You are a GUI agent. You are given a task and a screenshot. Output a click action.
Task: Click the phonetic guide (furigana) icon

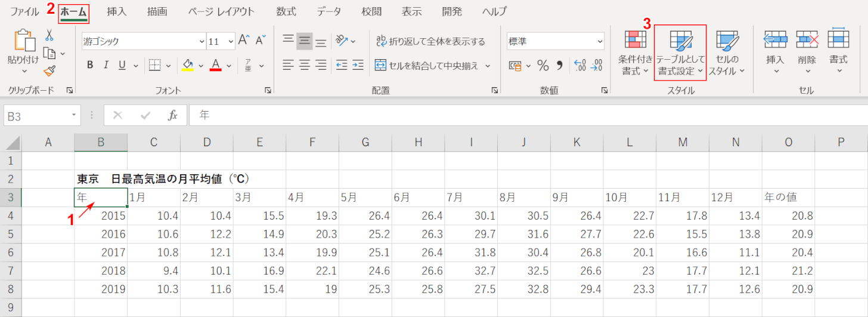pos(247,65)
